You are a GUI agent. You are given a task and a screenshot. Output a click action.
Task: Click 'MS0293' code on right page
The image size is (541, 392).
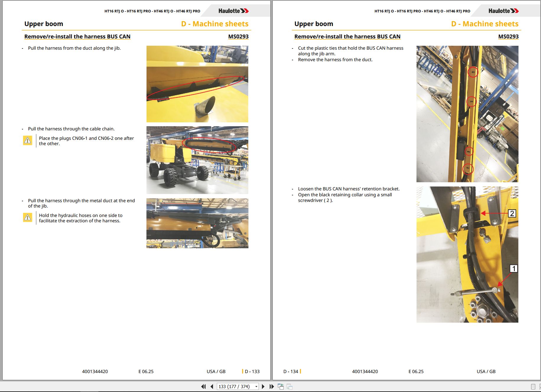[x=508, y=36]
